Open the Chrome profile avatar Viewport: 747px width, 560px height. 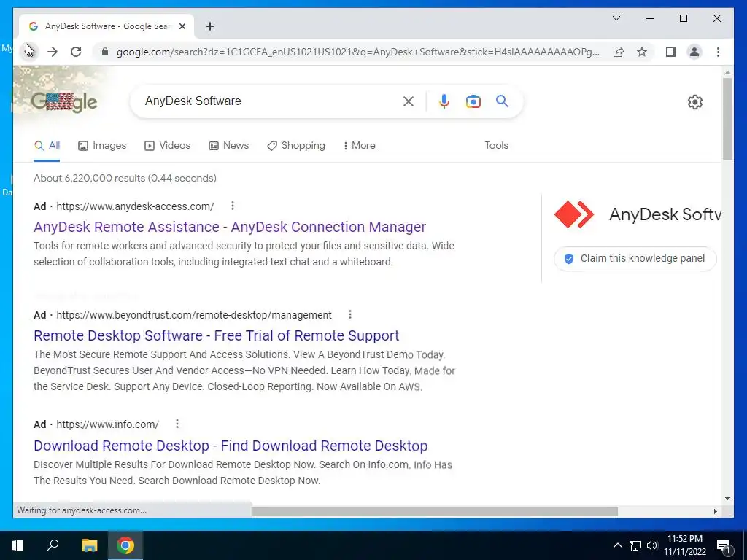tap(694, 52)
